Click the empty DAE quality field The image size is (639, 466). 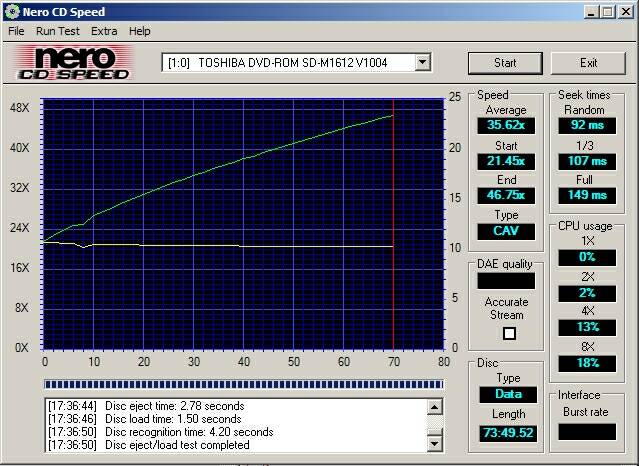[505, 281]
